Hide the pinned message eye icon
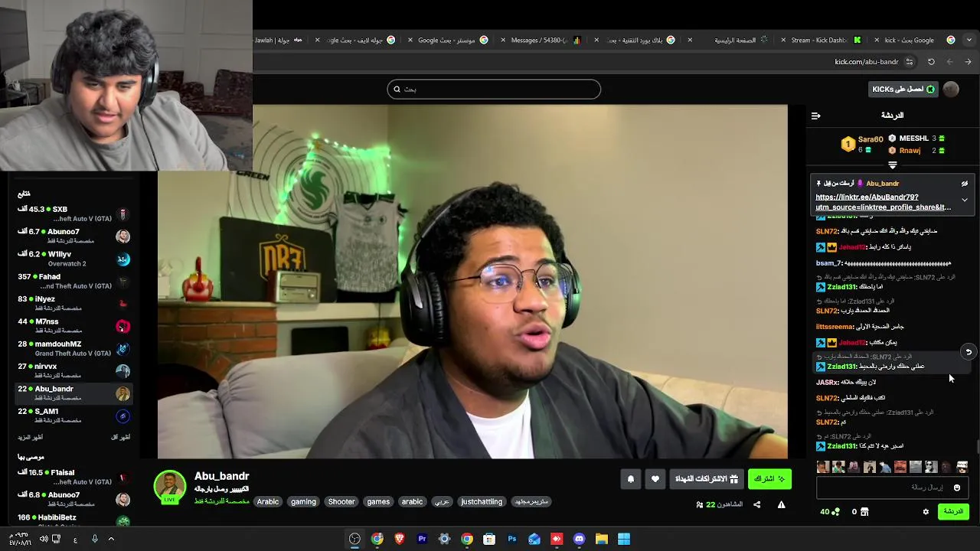The image size is (980, 551). pyautogui.click(x=965, y=184)
